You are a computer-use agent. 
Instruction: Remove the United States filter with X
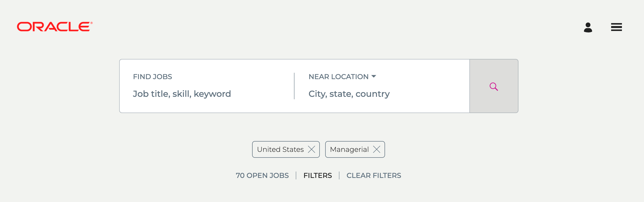pos(311,149)
